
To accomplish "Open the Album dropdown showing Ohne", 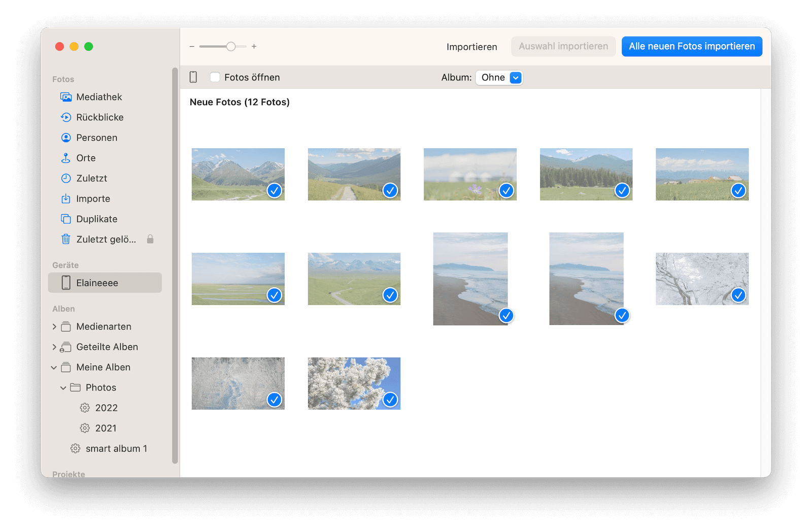I will (499, 78).
